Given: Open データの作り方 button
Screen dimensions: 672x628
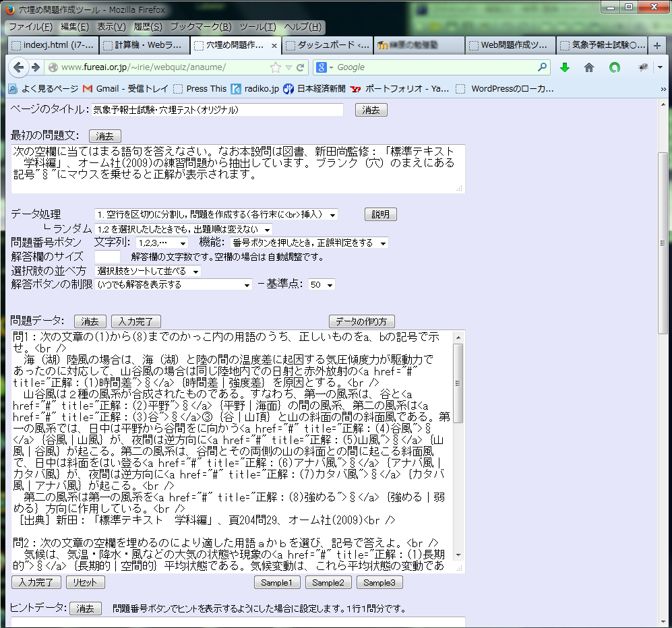Looking at the screenshot, I should [362, 321].
